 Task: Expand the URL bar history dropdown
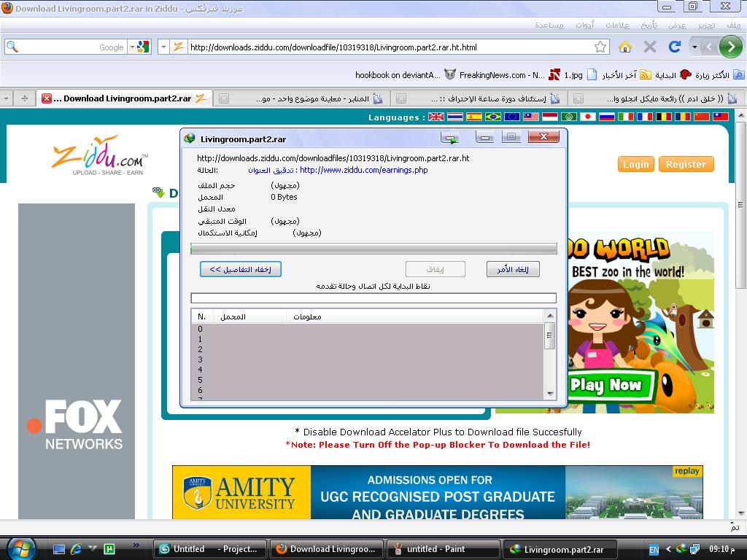[163, 47]
